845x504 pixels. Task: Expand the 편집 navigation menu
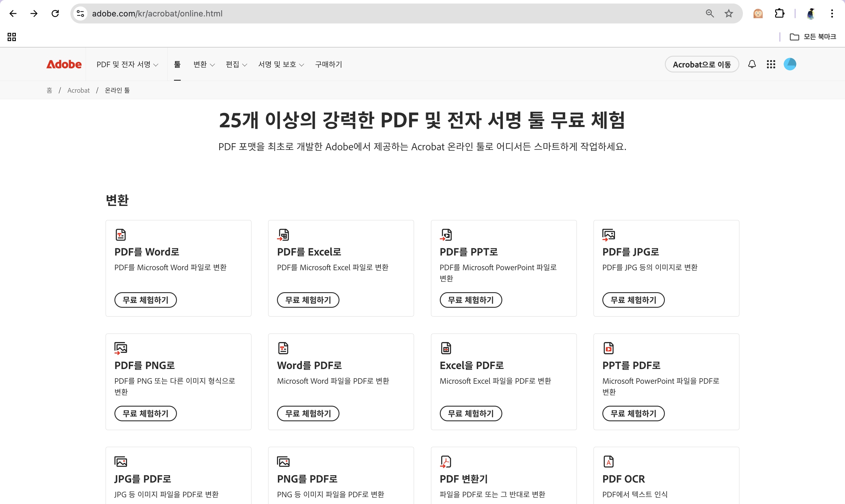[x=236, y=65]
